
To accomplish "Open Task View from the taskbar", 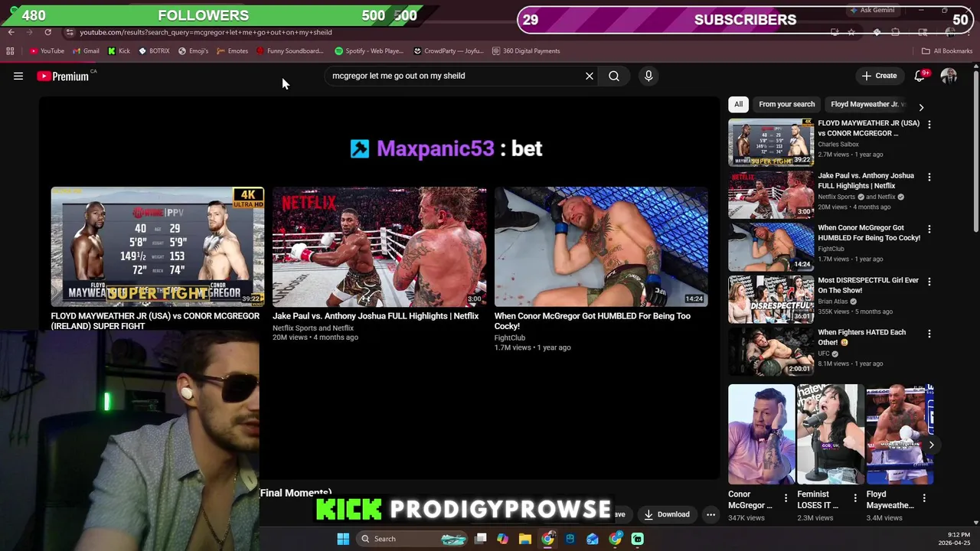I will [x=480, y=539].
